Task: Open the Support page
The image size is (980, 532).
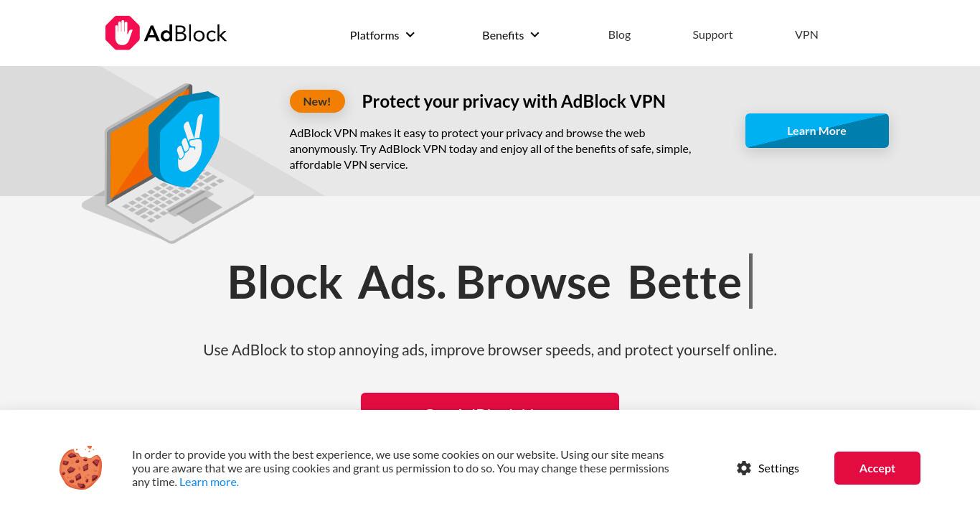Action: [712, 34]
